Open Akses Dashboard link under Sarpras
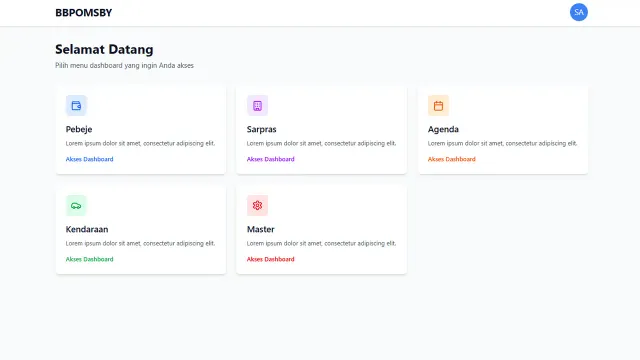The width and height of the screenshot is (640, 360). [270, 159]
